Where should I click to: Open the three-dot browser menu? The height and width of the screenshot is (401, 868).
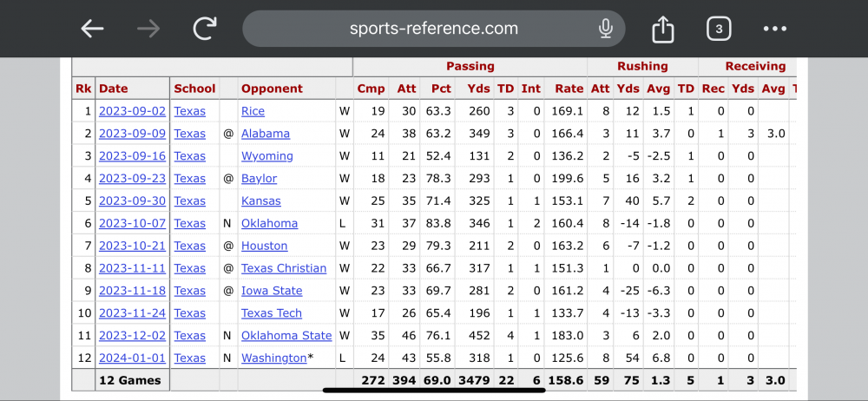click(x=774, y=29)
